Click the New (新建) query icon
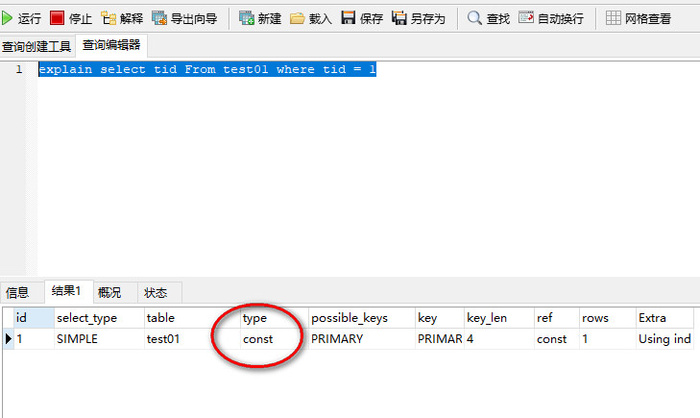The width and height of the screenshot is (700, 418). 246,18
